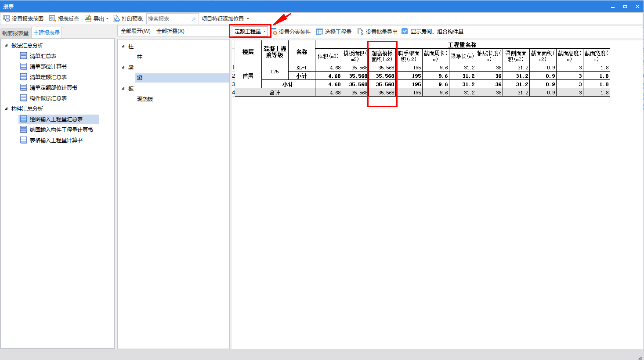Image resolution: width=644 pixels, height=360 pixels.
Task: Click the 混凝土强度等级 column header
Action: [275, 52]
